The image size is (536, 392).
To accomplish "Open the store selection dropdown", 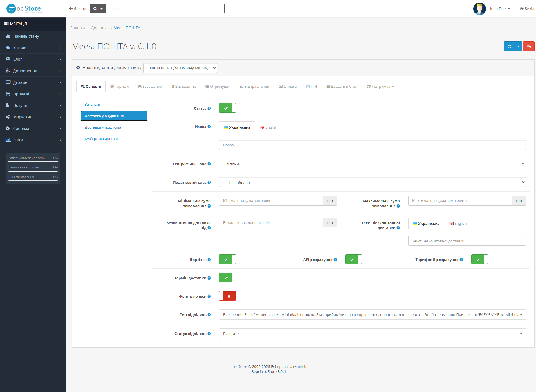I will [x=180, y=68].
